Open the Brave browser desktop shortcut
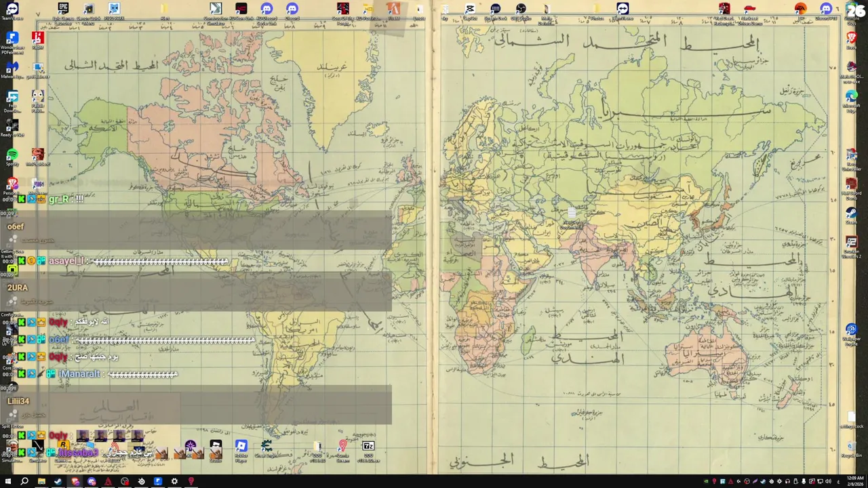The width and height of the screenshot is (868, 488). pos(851,38)
